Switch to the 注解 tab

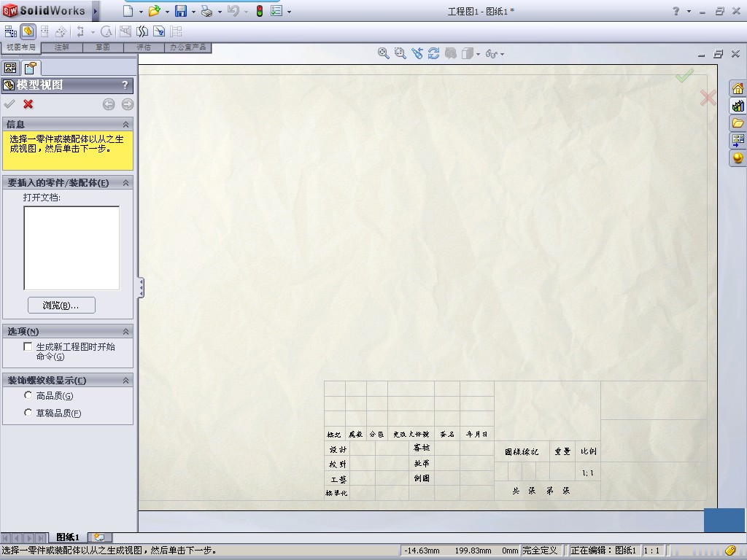pyautogui.click(x=62, y=47)
